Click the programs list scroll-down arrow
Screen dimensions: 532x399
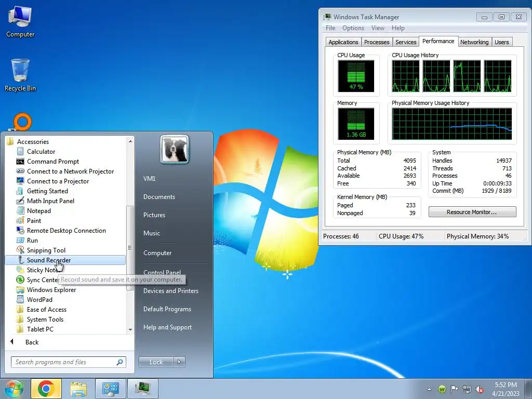[130, 329]
